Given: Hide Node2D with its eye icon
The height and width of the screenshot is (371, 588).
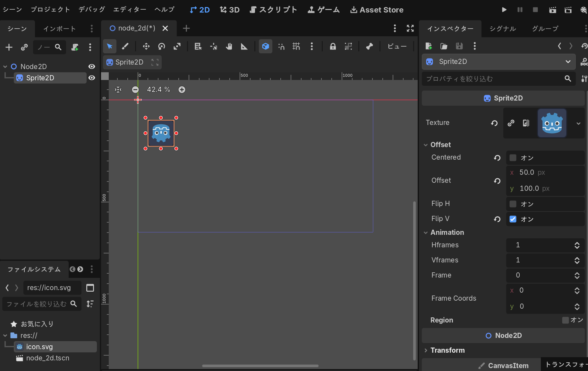Looking at the screenshot, I should (92, 66).
